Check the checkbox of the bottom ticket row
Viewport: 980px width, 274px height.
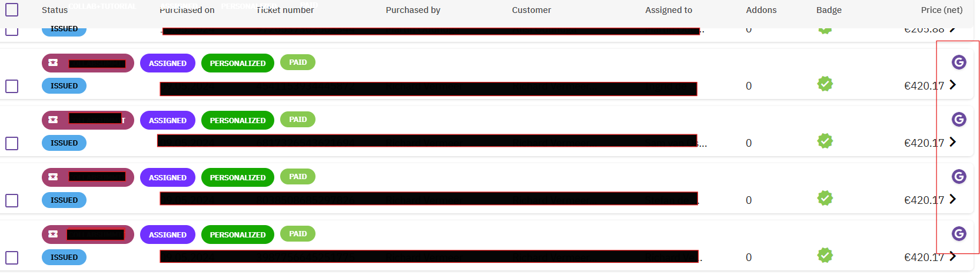click(x=12, y=258)
